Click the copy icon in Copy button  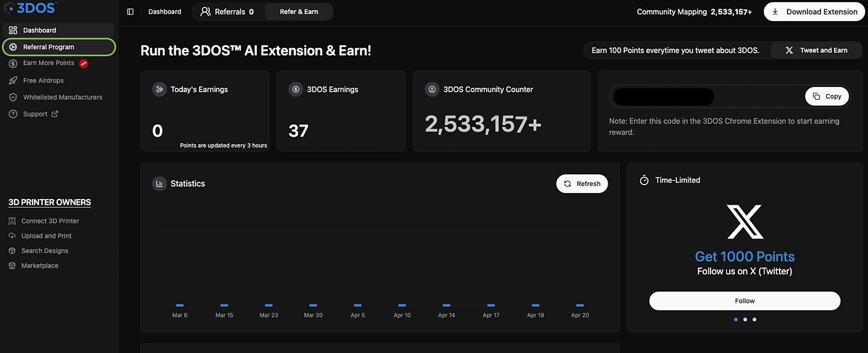tap(817, 96)
